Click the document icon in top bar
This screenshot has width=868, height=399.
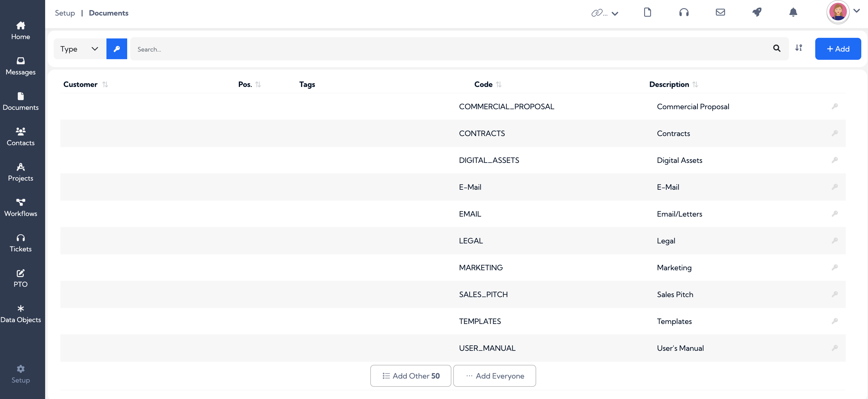[647, 13]
